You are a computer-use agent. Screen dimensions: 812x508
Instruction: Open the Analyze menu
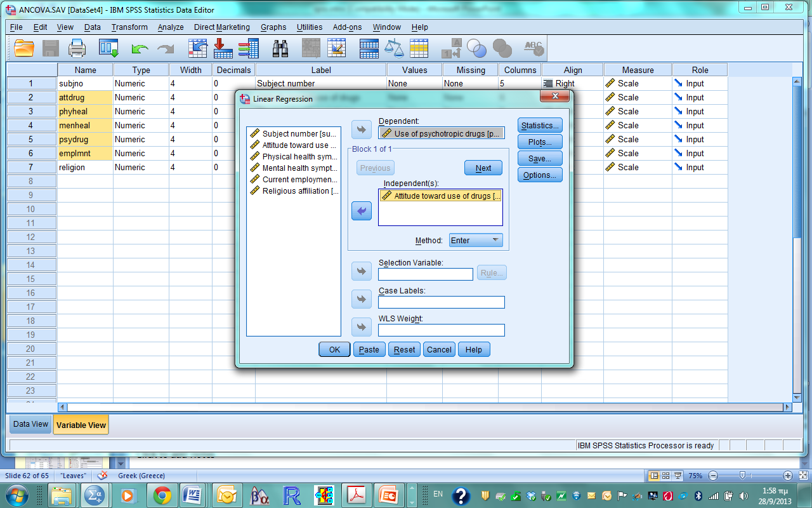[171, 27]
